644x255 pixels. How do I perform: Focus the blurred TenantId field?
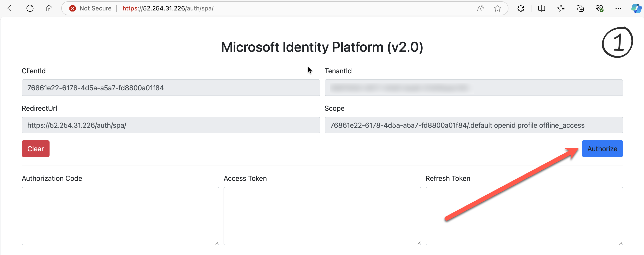click(x=473, y=88)
